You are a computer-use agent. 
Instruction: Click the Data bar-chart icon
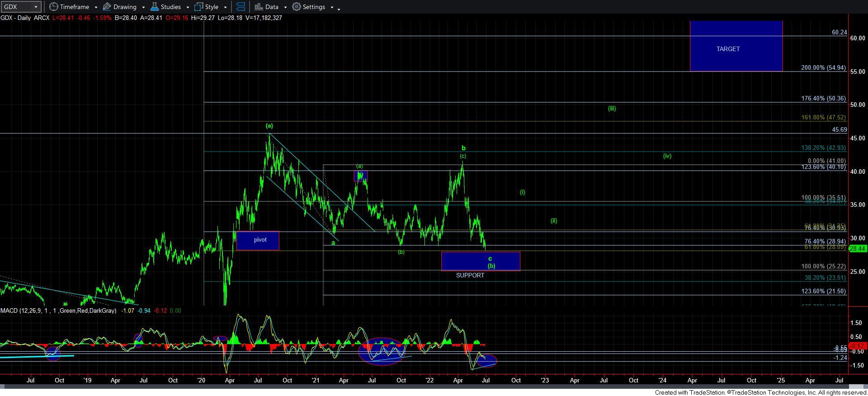tap(259, 7)
